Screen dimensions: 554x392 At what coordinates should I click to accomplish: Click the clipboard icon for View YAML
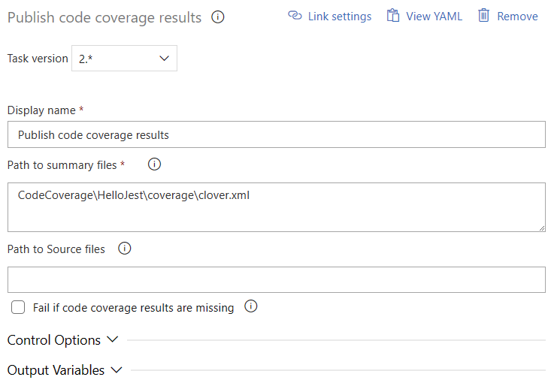[x=392, y=16]
